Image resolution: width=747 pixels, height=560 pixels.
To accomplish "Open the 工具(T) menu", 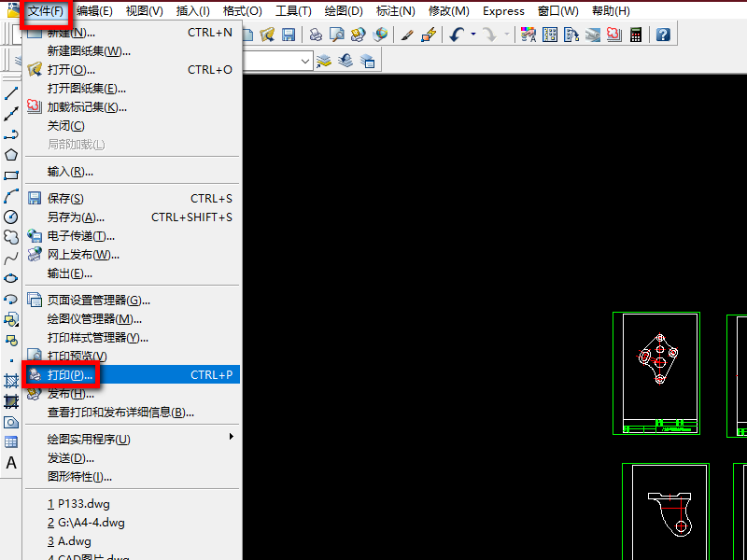I will coord(293,11).
